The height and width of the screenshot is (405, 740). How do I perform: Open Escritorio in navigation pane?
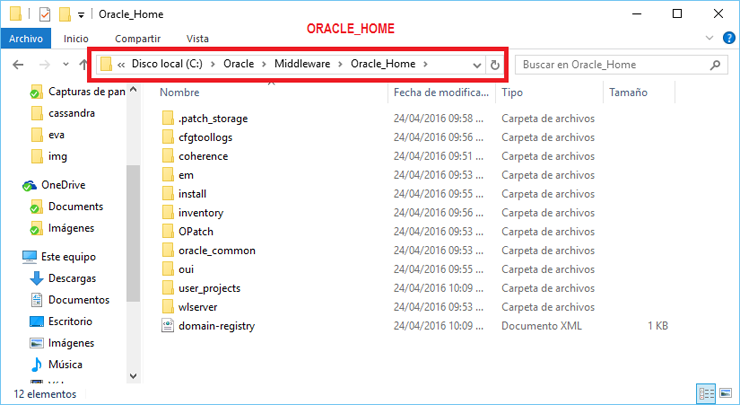pos(70,321)
